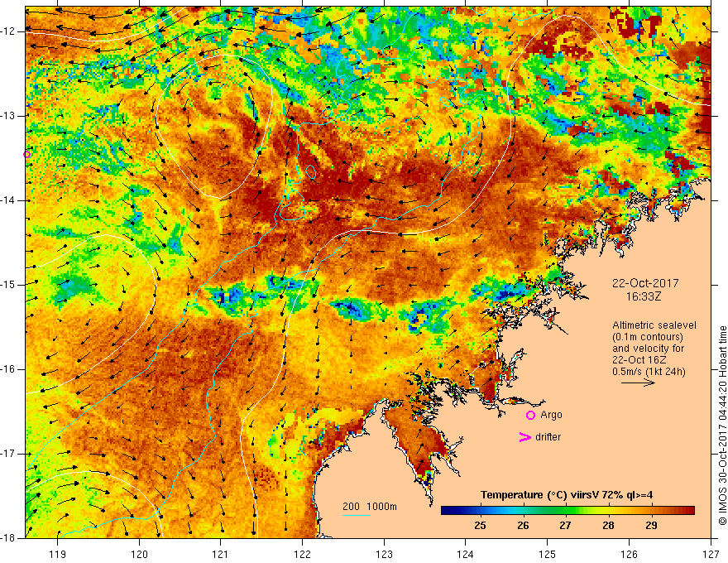The image size is (728, 563).
Task: Click latitude axis label -17
Action: pyautogui.click(x=9, y=454)
